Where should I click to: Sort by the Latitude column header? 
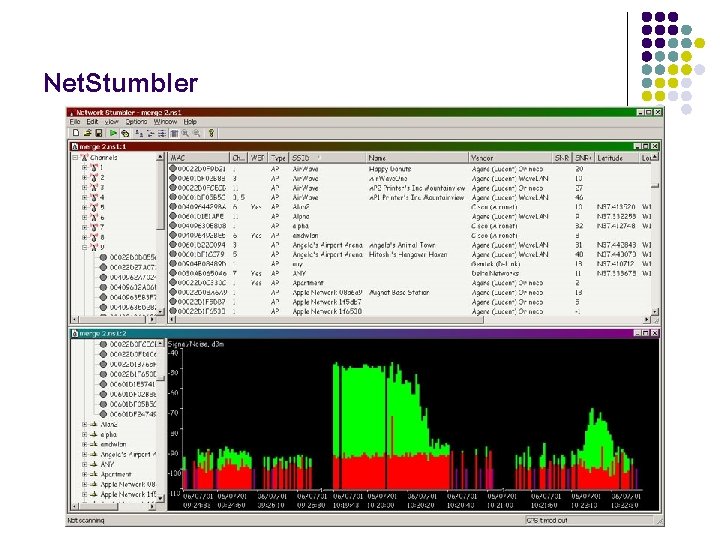coord(617,158)
